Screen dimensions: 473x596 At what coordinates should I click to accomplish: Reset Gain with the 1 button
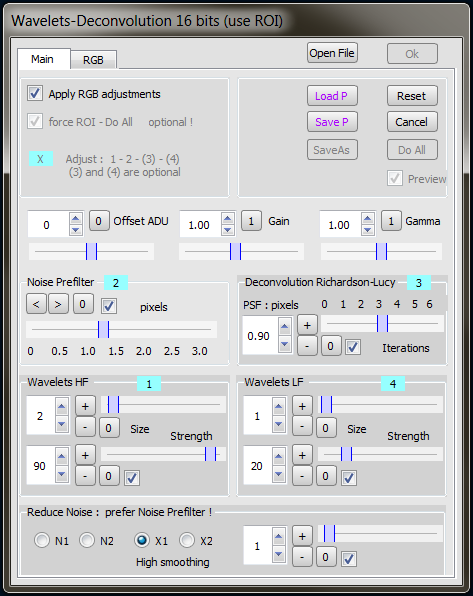tap(251, 221)
